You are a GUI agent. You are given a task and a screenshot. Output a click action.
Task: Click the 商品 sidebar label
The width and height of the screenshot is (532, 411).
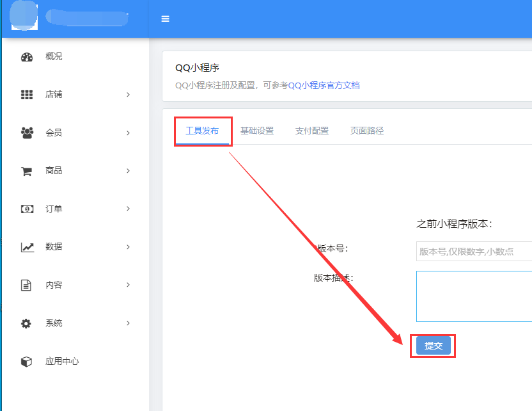54,170
